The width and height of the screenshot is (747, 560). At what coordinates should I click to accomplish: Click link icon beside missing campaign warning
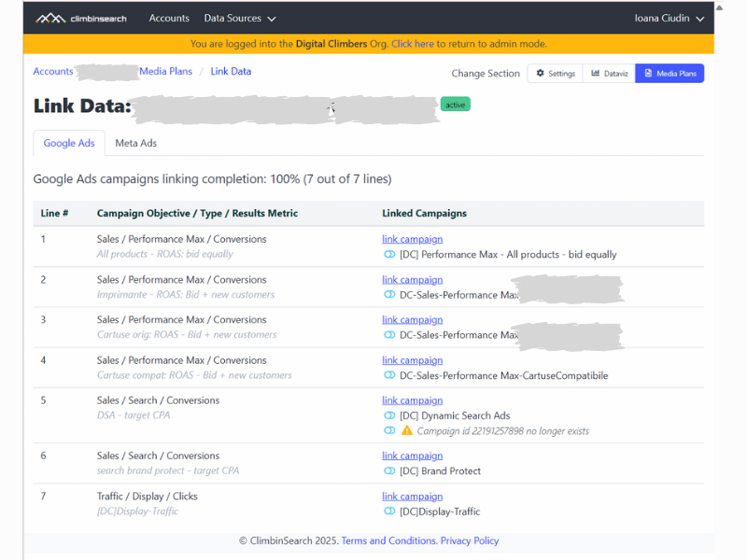point(389,430)
